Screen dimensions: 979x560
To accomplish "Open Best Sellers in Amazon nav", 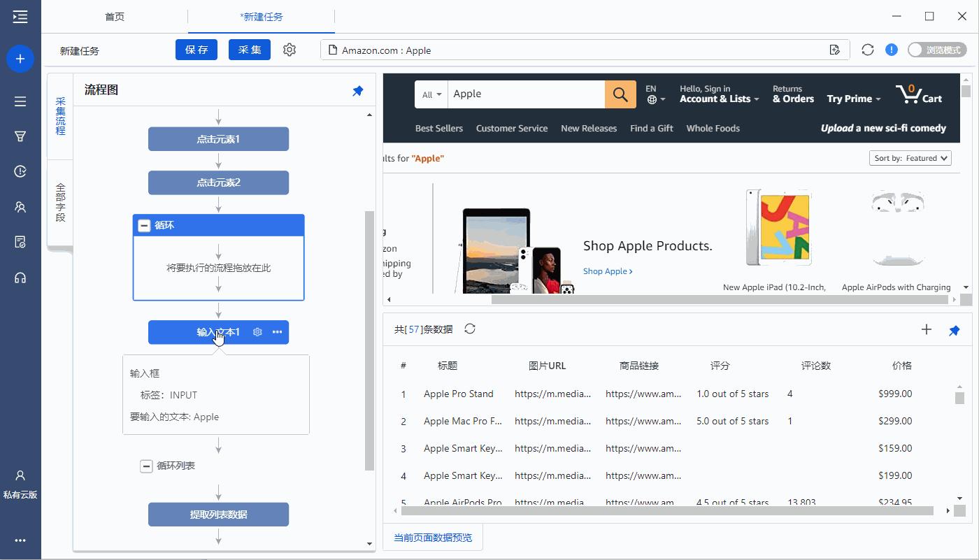I will click(x=439, y=129).
